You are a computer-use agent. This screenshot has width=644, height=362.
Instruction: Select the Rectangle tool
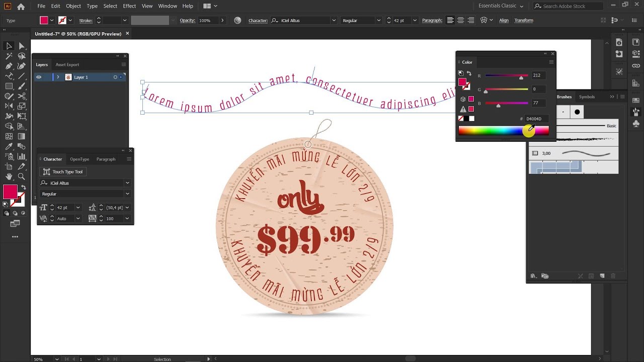(9, 86)
